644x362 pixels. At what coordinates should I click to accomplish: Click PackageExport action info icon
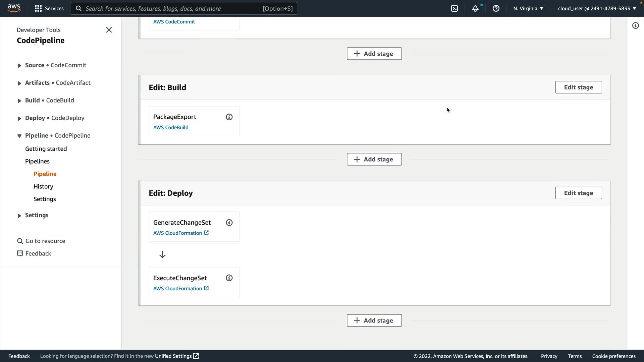(x=229, y=117)
